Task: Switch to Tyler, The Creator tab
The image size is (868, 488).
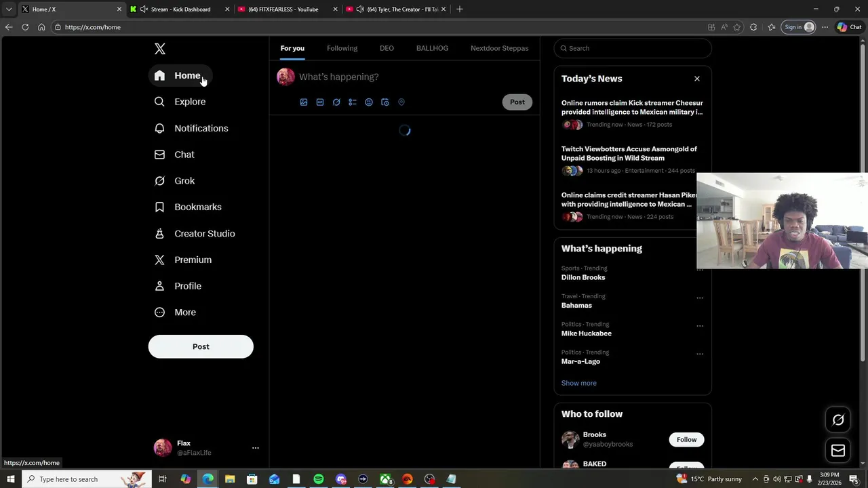Action: click(x=397, y=9)
